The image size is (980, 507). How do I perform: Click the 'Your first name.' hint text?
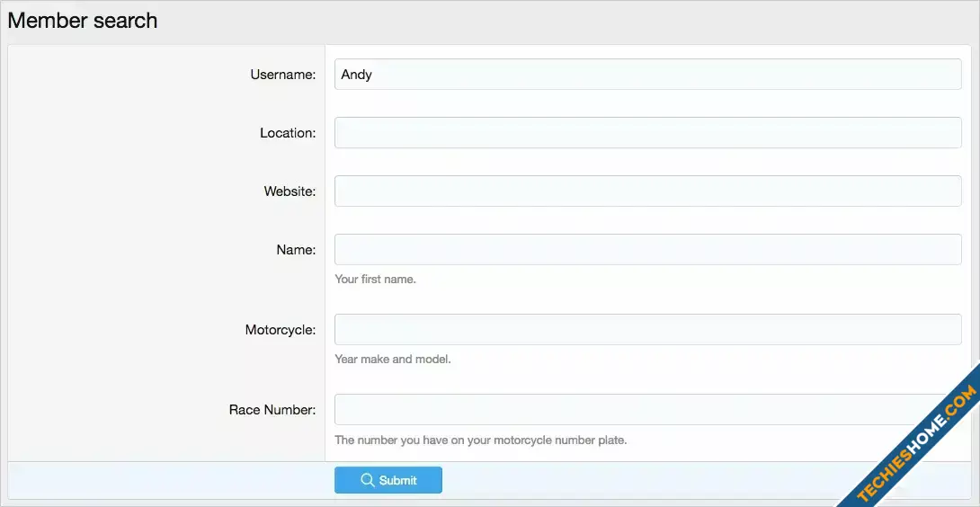(x=375, y=280)
